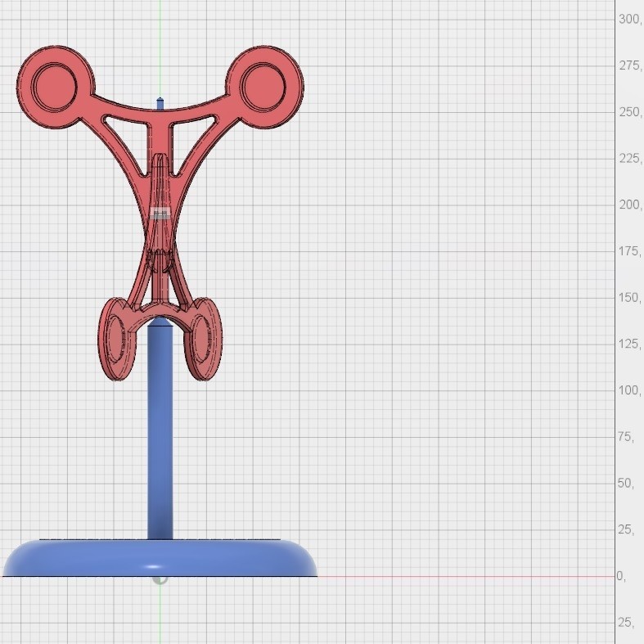Screen dimensions: 644x644
Task: Click the ruler label 250
Action: tap(629, 112)
